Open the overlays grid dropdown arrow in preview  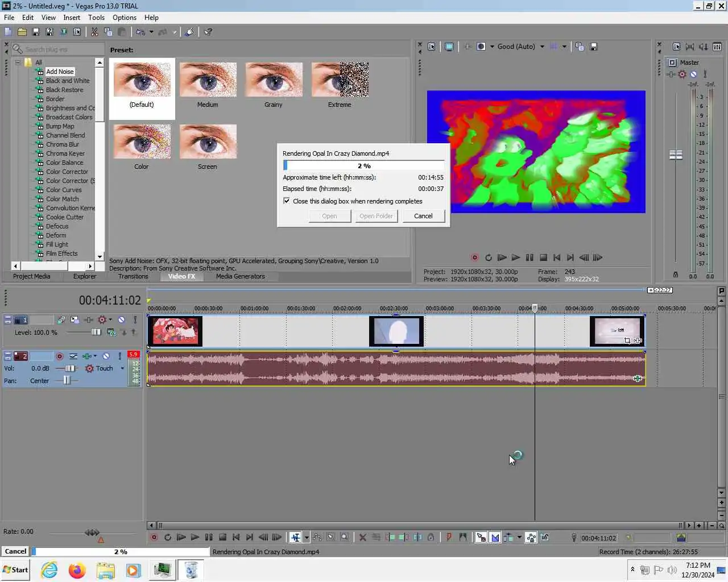coord(564,47)
